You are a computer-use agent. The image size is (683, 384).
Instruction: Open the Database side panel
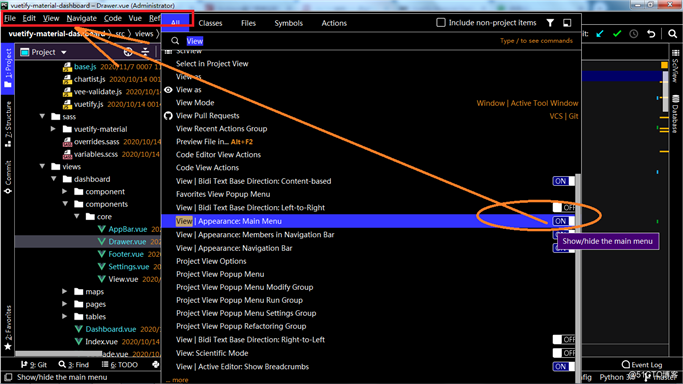click(x=675, y=113)
